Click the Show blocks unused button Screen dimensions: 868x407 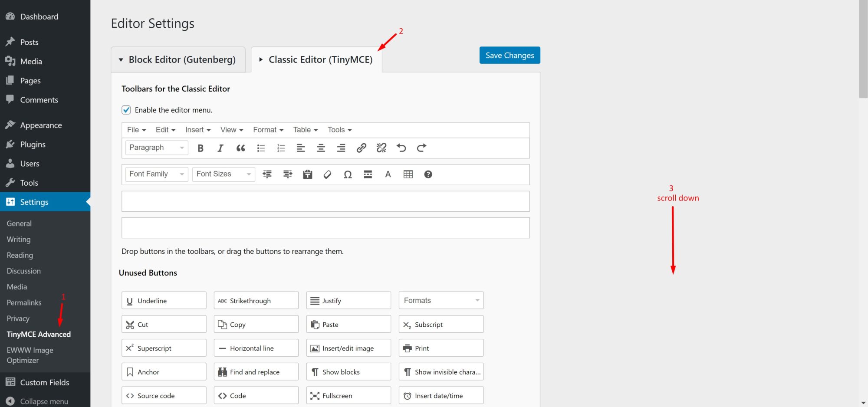pyautogui.click(x=349, y=372)
